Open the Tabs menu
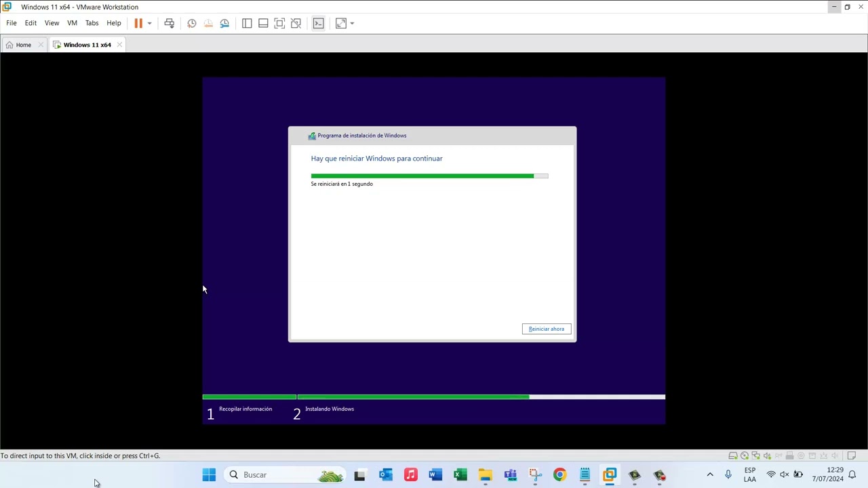This screenshot has width=868, height=488. coord(92,23)
